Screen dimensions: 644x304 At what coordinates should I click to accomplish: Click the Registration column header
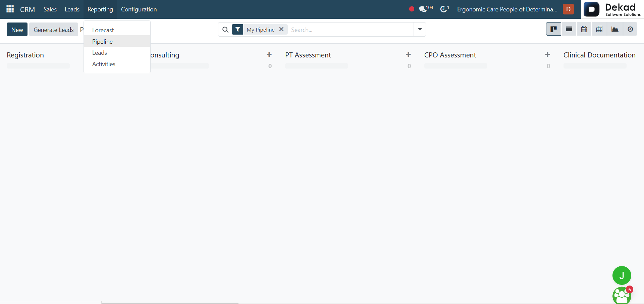pyautogui.click(x=25, y=55)
